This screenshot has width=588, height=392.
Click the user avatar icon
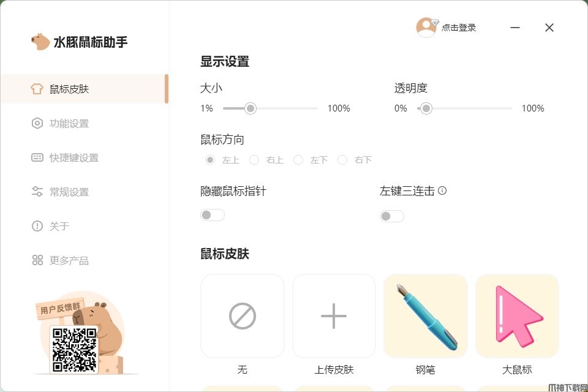[x=426, y=28]
